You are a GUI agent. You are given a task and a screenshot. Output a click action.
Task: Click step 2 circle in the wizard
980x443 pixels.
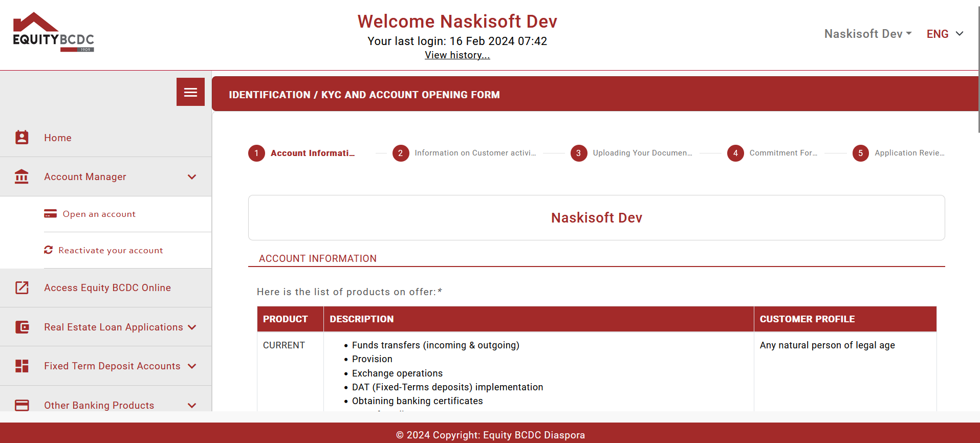[401, 153]
